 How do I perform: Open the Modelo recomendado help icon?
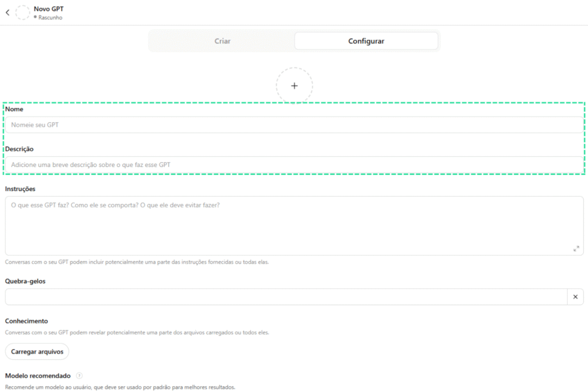click(x=79, y=375)
